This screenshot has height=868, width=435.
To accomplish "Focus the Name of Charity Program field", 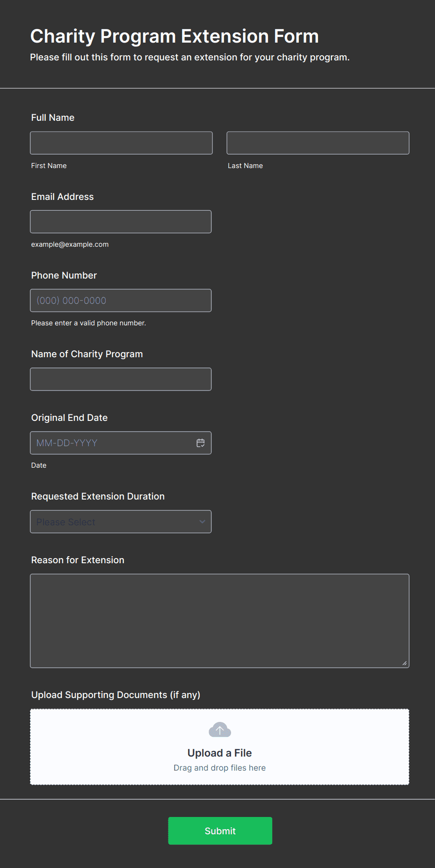I will point(121,379).
